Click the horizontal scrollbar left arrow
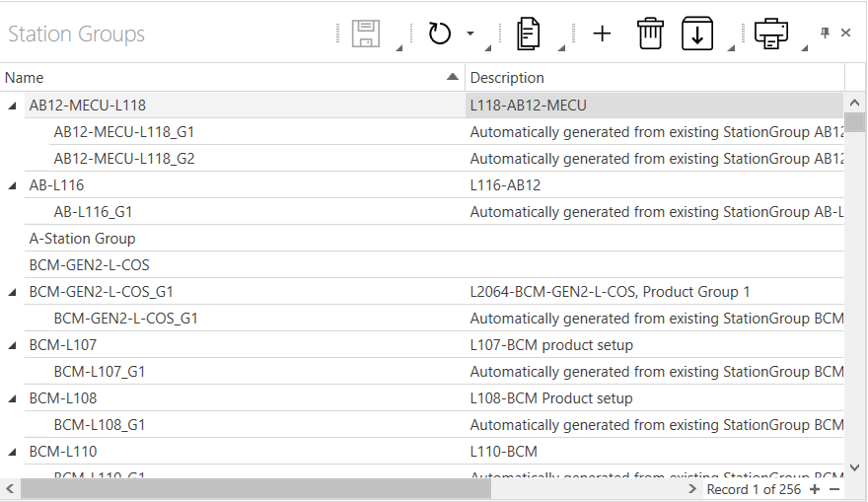 point(10,489)
